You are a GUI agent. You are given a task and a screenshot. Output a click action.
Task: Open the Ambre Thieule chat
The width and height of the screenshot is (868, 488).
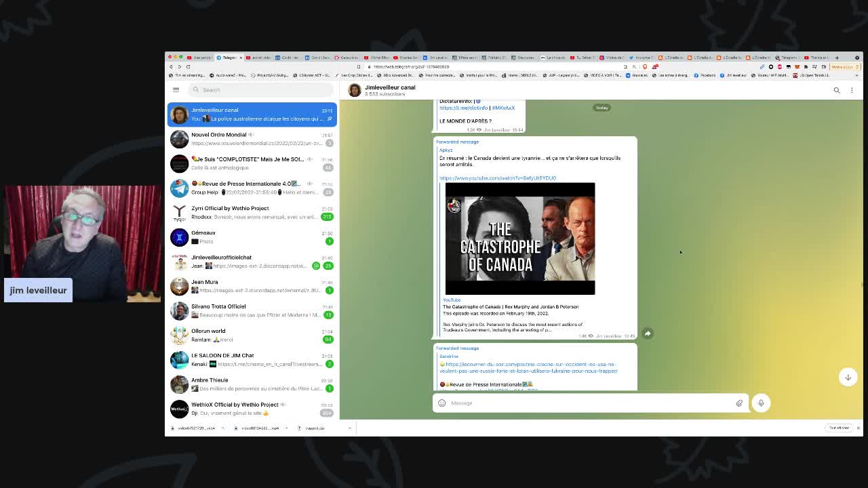click(252, 384)
